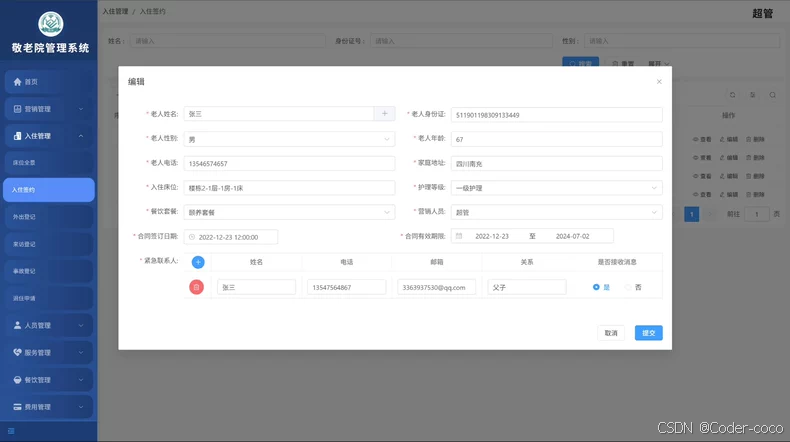Open the 床位全景 menu item
This screenshot has height=442, width=790.
click(x=48, y=163)
